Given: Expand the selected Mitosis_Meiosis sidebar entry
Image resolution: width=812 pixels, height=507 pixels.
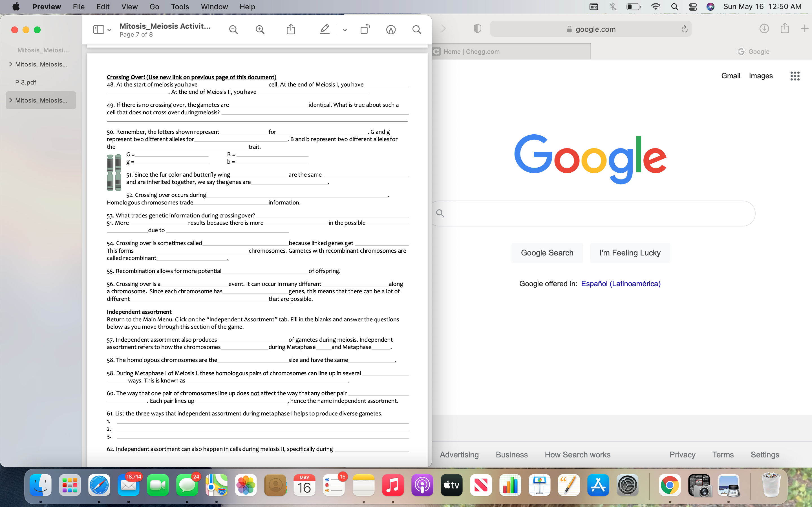Looking at the screenshot, I should pyautogui.click(x=11, y=100).
